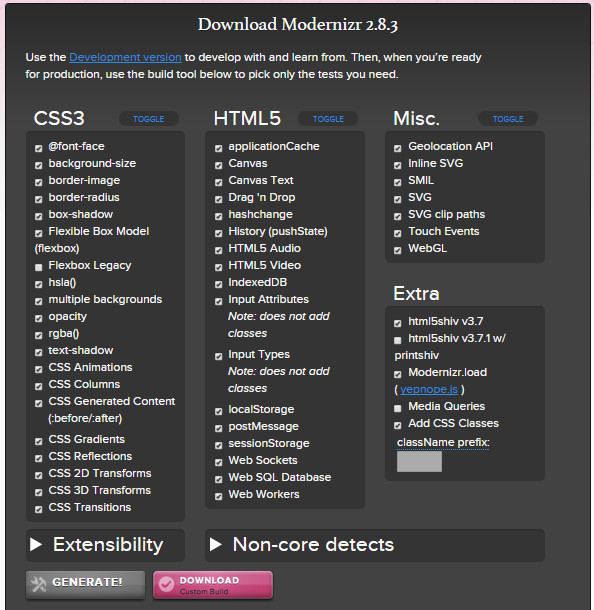The image size is (594, 610).
Task: Uncheck the hashchange checkbox
Action: (x=219, y=216)
